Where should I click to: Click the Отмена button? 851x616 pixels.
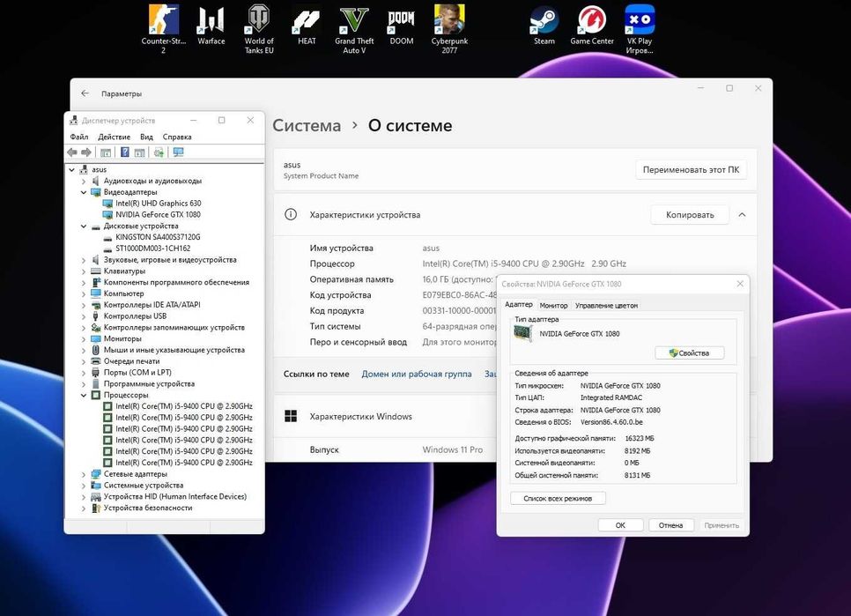pyautogui.click(x=670, y=525)
